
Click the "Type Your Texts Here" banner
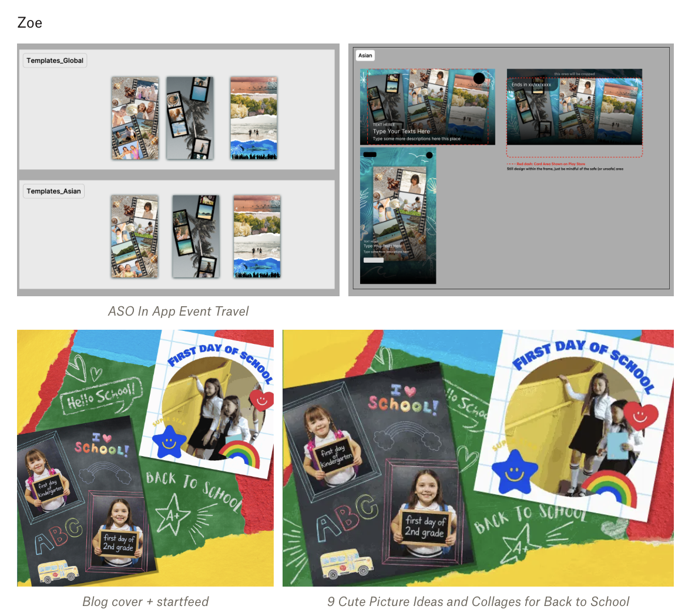point(427,106)
